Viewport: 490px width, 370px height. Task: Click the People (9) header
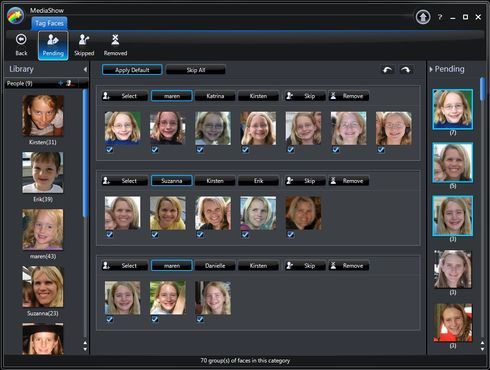tap(20, 83)
